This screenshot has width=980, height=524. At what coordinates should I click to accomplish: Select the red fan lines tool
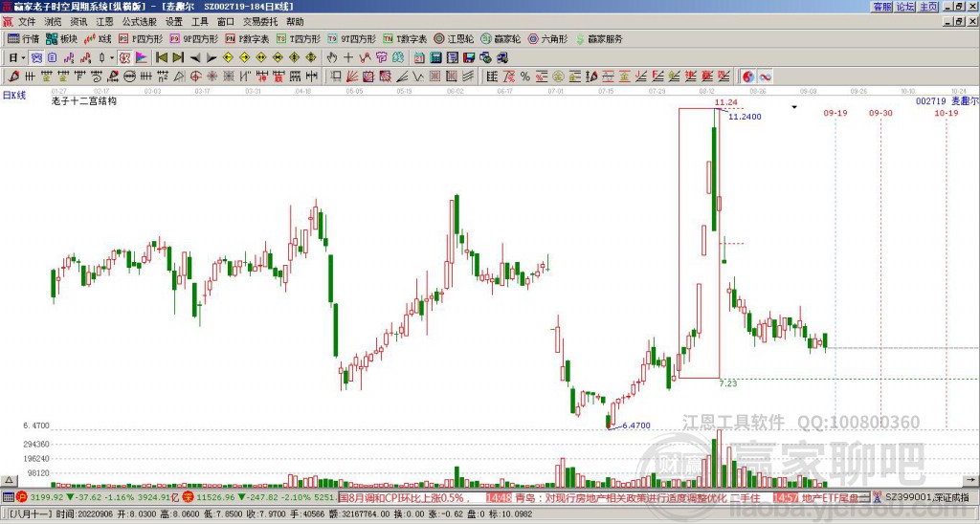pos(351,76)
